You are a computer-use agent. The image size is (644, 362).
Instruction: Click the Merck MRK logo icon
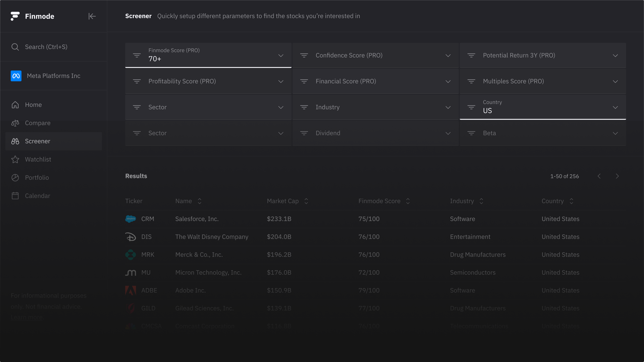click(131, 255)
